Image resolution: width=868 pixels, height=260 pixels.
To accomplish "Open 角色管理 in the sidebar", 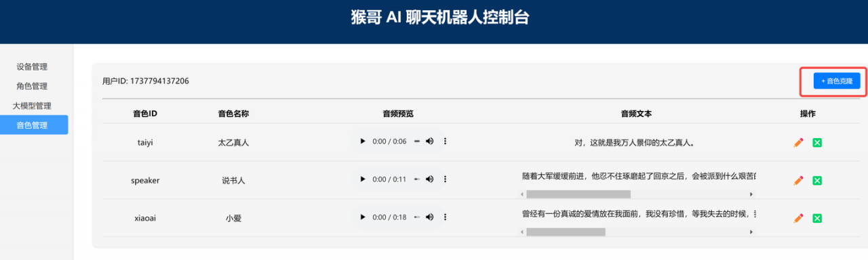I will tap(32, 86).
